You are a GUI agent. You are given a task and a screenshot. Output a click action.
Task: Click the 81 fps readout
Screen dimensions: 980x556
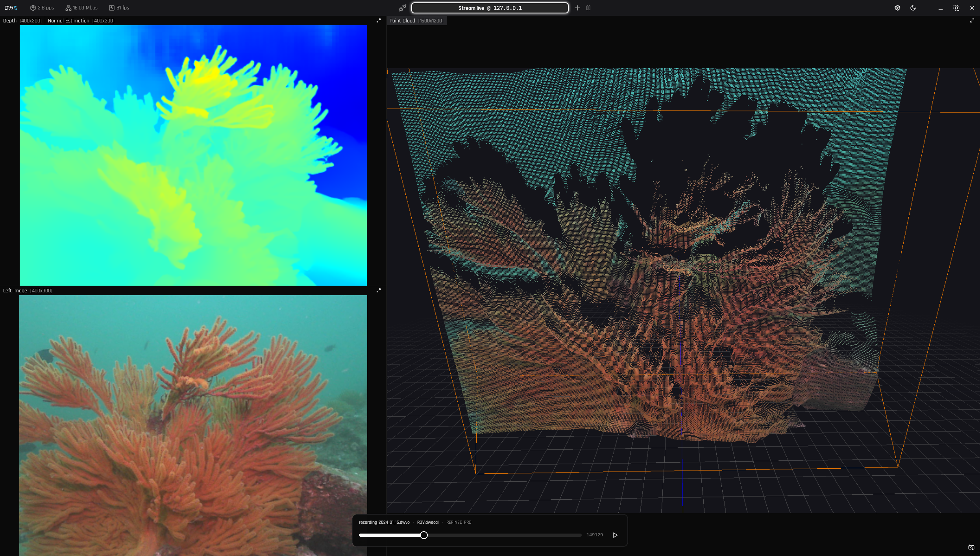click(123, 8)
